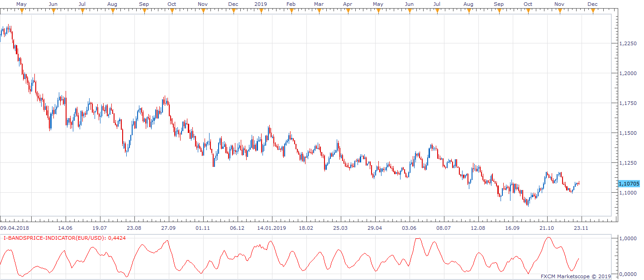The image size is (644, 280).
Task: Click the 06.12 date label
Action: tap(237, 228)
